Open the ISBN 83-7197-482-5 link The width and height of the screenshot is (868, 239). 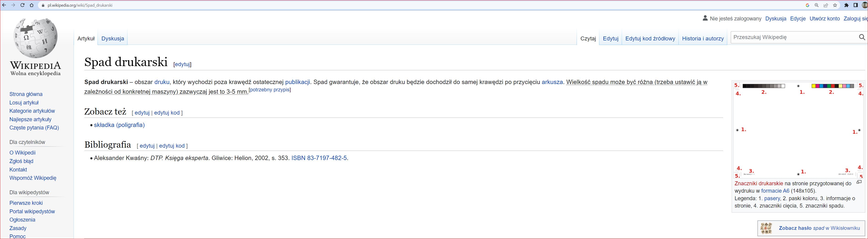pyautogui.click(x=319, y=158)
